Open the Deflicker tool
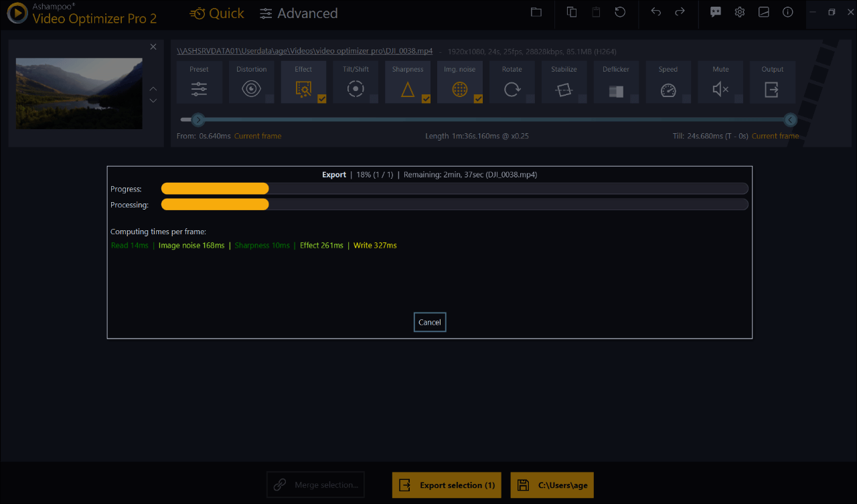 (x=617, y=82)
